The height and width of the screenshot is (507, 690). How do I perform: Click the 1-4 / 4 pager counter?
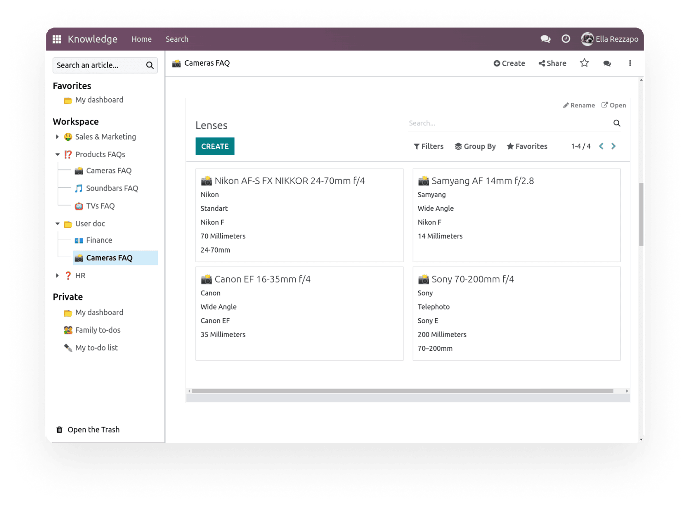[x=580, y=146]
